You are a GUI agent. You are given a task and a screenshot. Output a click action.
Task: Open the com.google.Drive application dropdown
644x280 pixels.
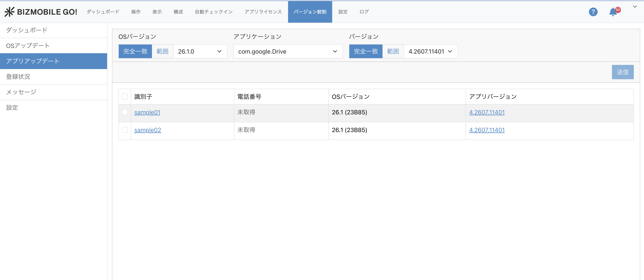tap(288, 51)
